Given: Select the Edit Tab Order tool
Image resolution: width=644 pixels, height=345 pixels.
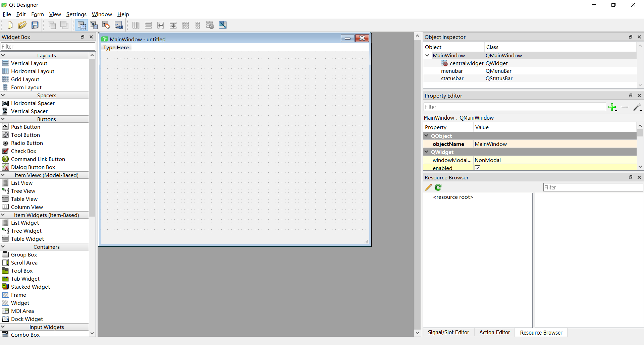Looking at the screenshot, I should point(119,25).
